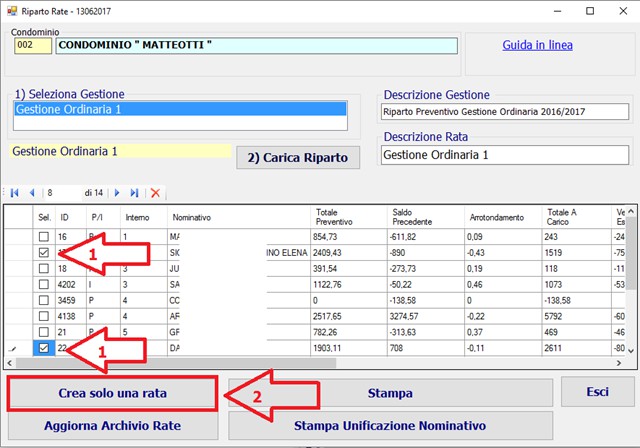Image resolution: width=640 pixels, height=448 pixels.
Task: Click the vertical scrollbar up arrow
Action: pyautogui.click(x=631, y=211)
